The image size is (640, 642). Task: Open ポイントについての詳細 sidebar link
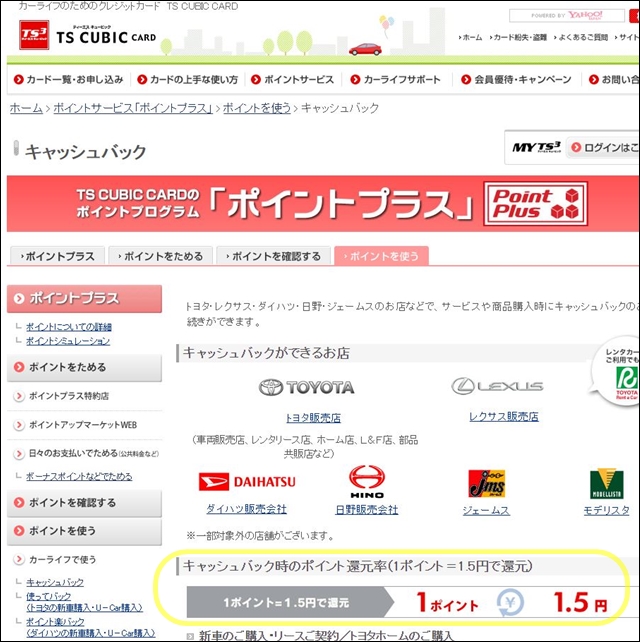click(69, 327)
